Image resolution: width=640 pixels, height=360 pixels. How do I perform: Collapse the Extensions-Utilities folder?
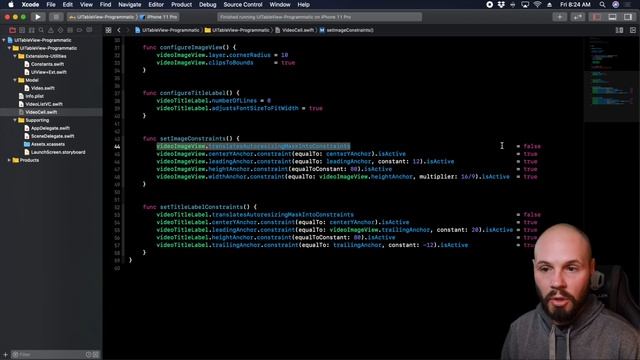point(15,56)
